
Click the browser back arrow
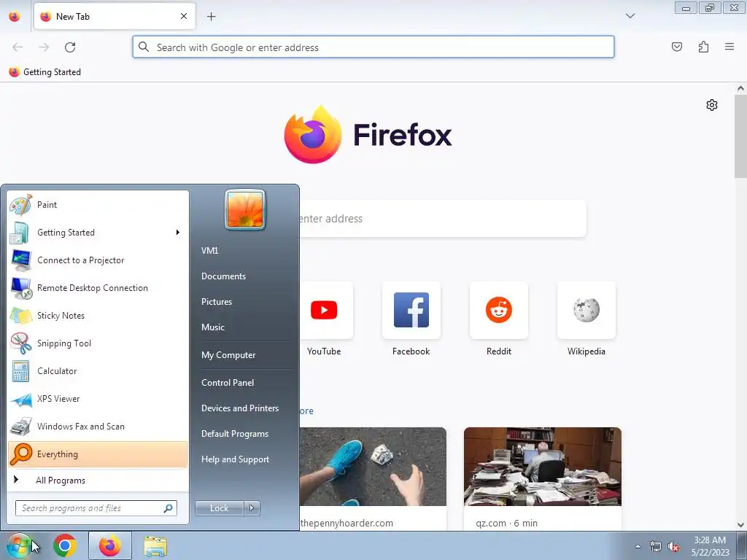click(x=18, y=47)
